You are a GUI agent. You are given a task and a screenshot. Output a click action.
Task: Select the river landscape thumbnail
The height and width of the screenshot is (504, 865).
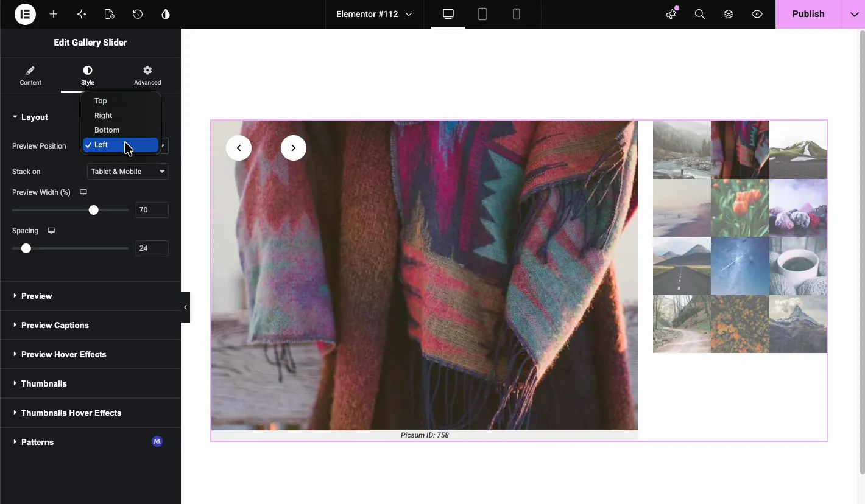pyautogui.click(x=682, y=150)
